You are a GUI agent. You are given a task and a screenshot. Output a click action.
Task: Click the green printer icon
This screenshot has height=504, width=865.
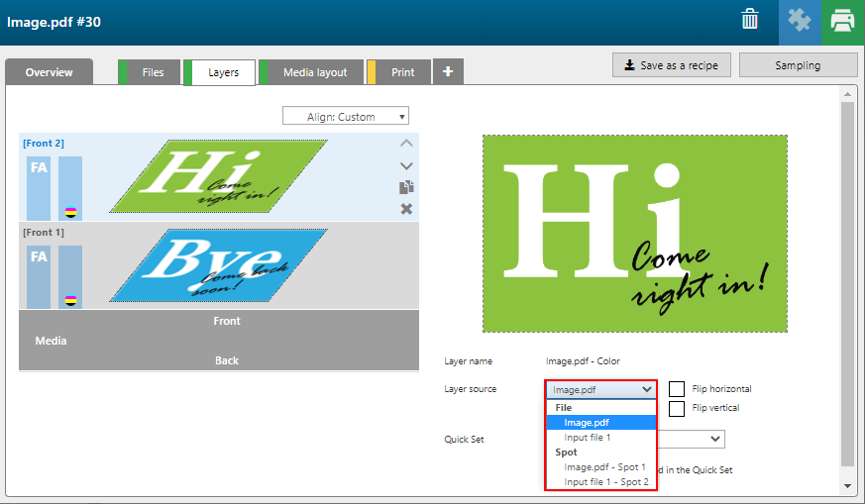point(843,21)
